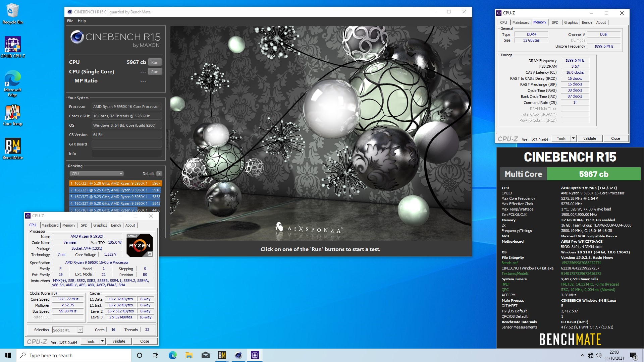
Task: Click Validate in lower CPU-Z window
Action: pos(119,342)
